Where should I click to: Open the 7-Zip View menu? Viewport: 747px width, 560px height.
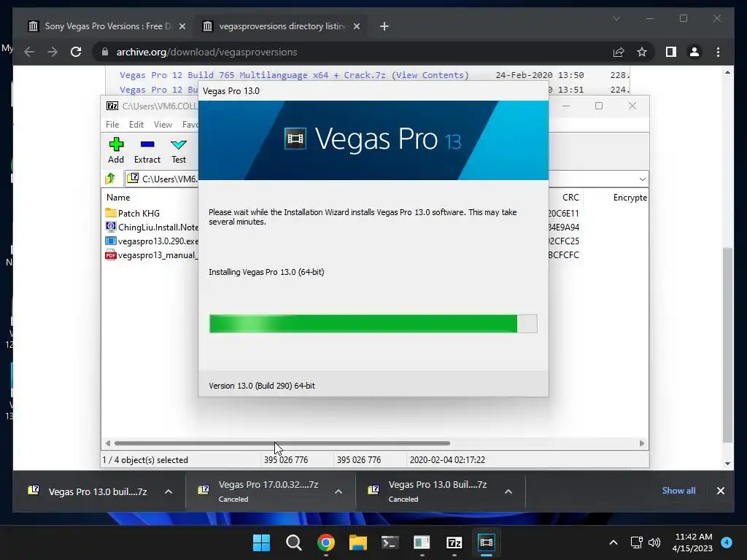pos(163,124)
